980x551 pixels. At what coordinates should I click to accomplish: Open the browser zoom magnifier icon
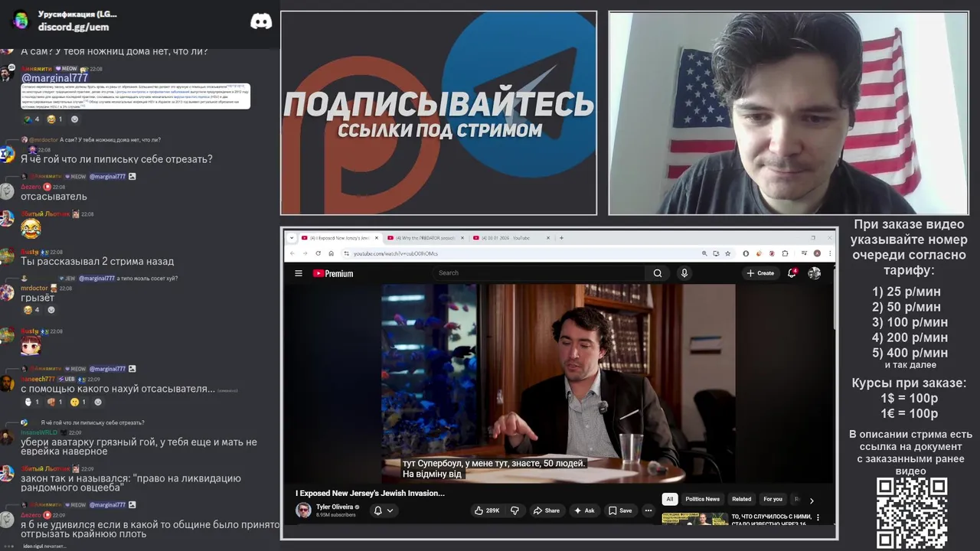tap(704, 253)
